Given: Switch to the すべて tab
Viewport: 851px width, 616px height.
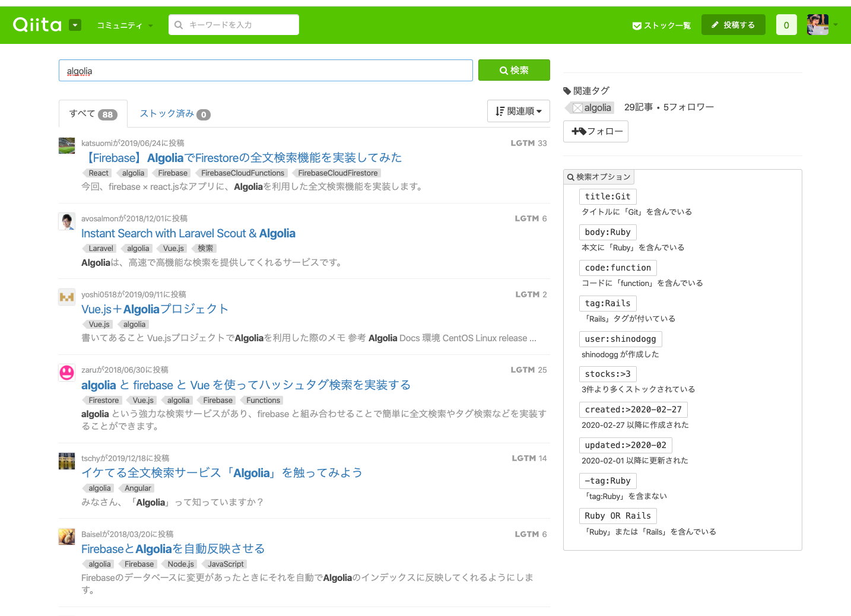Looking at the screenshot, I should tap(93, 114).
